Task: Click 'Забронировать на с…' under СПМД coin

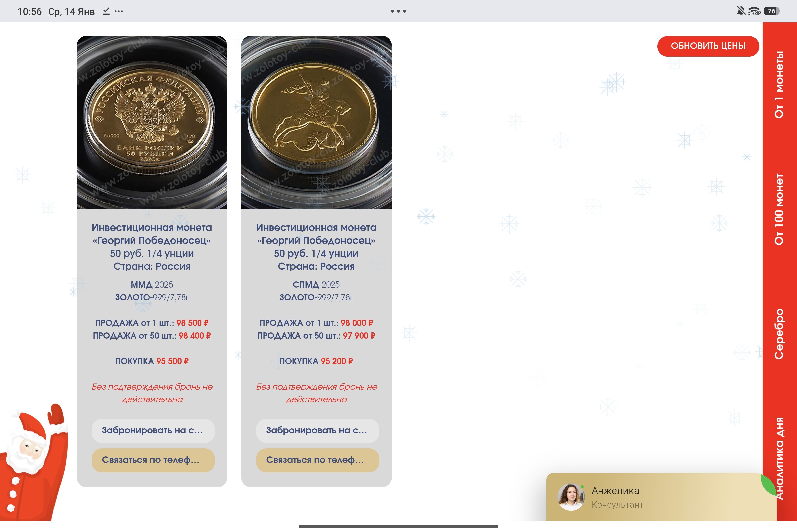Action: point(317,431)
